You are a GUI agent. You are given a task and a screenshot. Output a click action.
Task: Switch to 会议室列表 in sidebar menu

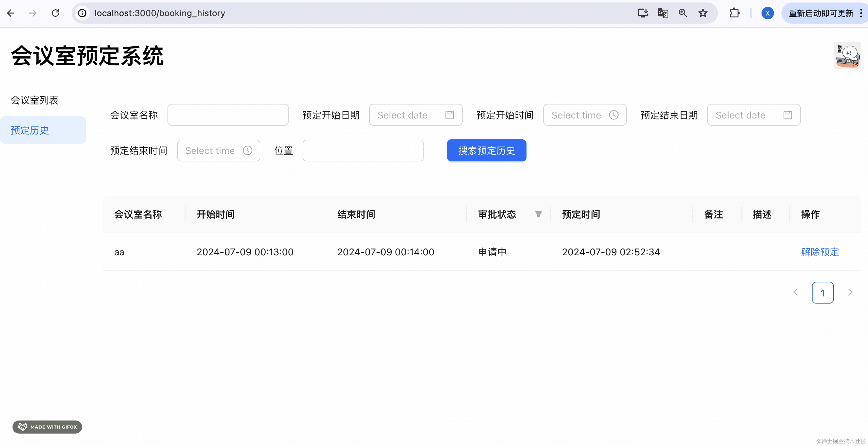(34, 100)
